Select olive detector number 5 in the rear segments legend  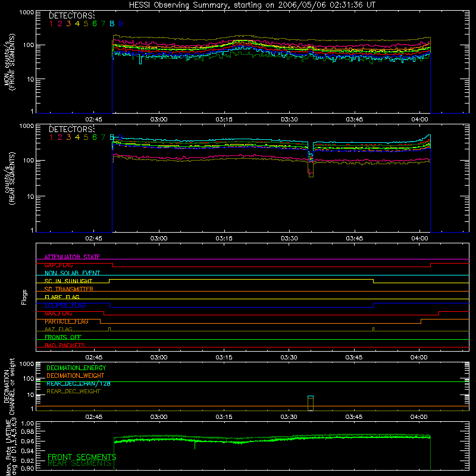[86, 137]
